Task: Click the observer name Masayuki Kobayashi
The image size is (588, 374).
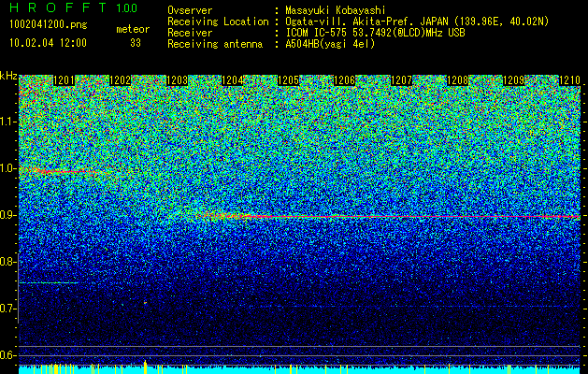Action: (x=336, y=10)
